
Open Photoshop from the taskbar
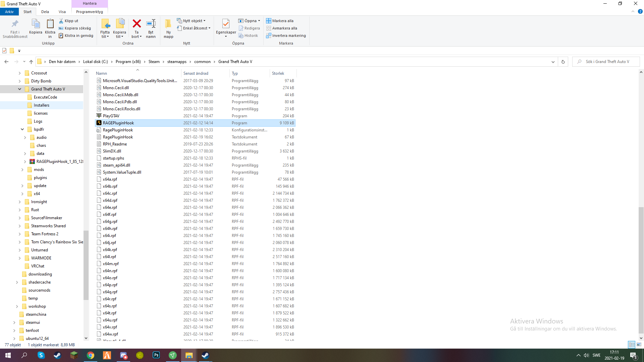pos(156,355)
